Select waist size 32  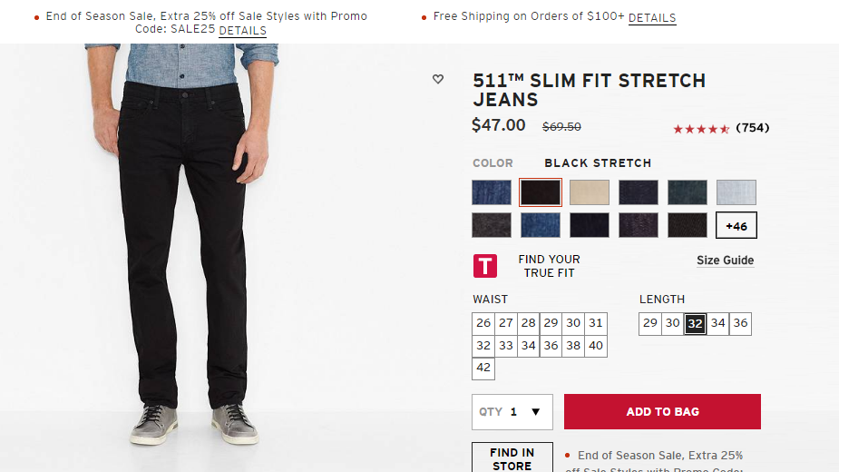tap(483, 346)
